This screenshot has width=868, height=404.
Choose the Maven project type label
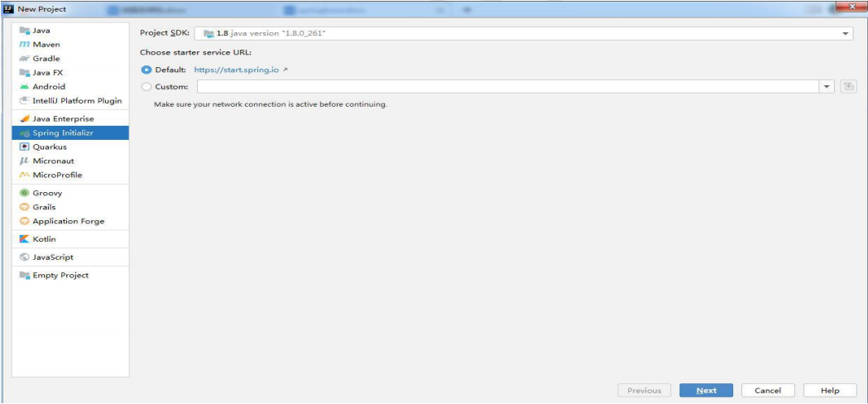[46, 45]
